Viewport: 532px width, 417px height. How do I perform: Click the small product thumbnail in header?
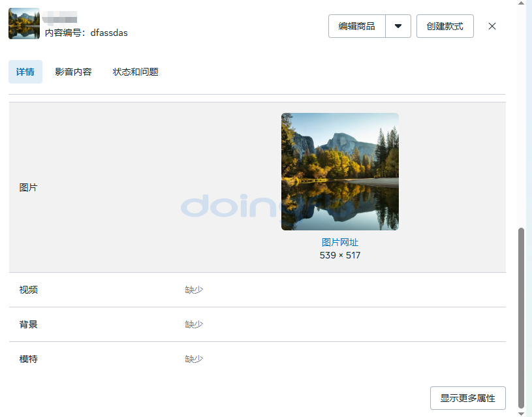coord(24,23)
